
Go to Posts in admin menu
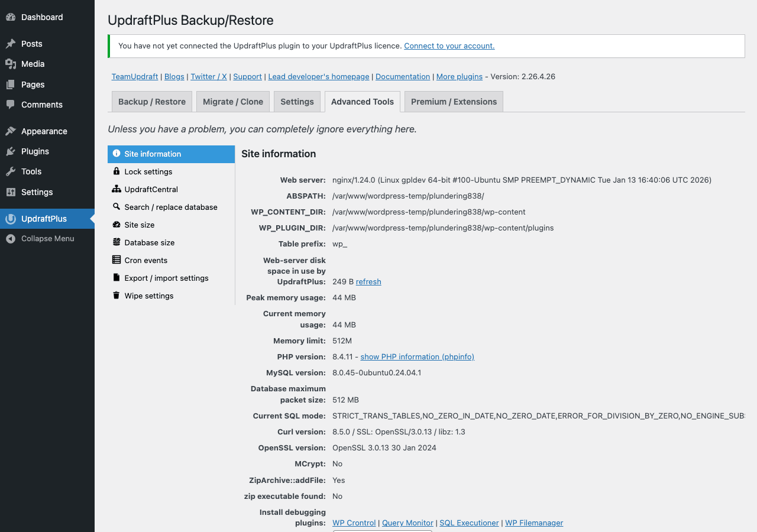[47, 44]
